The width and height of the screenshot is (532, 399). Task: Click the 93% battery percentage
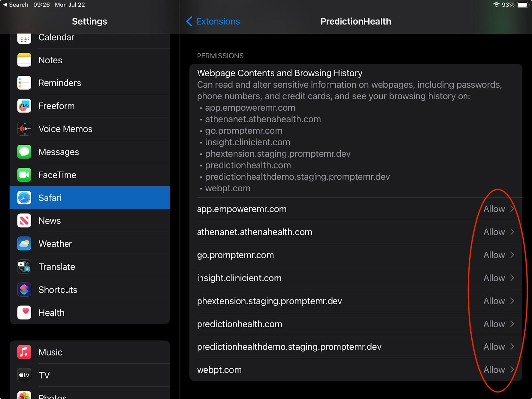(508, 5)
